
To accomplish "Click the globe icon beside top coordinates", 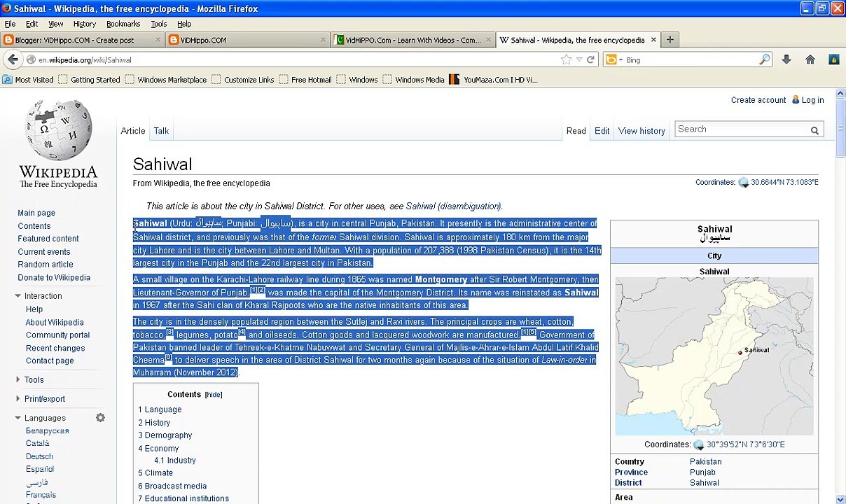I will [x=744, y=183].
